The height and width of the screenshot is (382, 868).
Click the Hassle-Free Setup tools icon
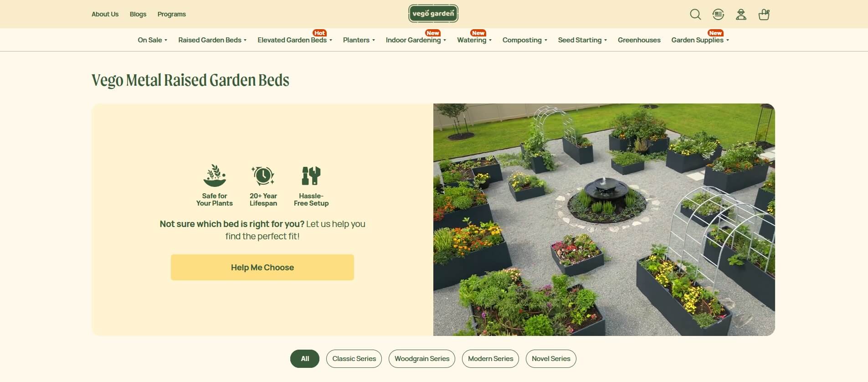pos(311,176)
